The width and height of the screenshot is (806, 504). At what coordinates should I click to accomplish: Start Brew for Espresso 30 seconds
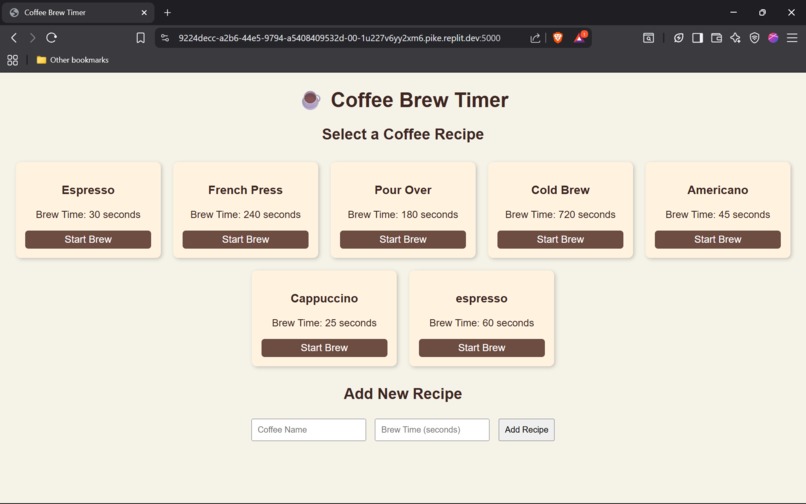(x=88, y=239)
